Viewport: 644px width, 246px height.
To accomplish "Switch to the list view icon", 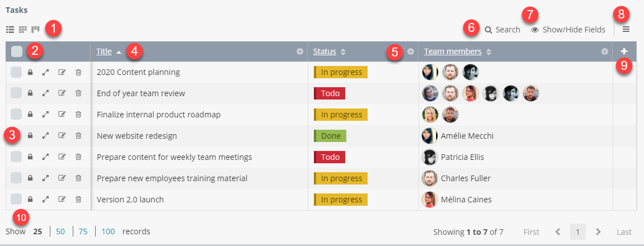I will (10, 29).
